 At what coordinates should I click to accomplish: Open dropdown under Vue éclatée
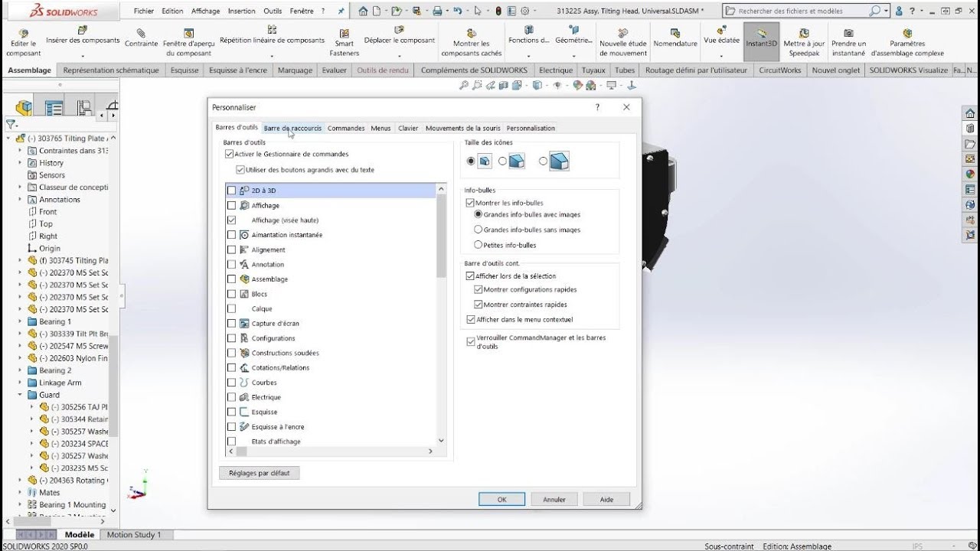tap(721, 55)
